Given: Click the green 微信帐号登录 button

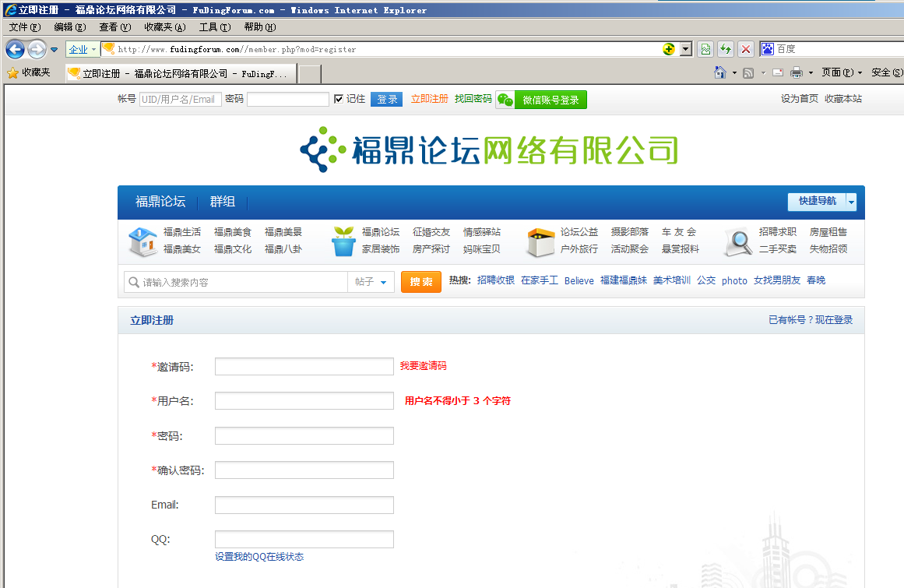Looking at the screenshot, I should (550, 100).
